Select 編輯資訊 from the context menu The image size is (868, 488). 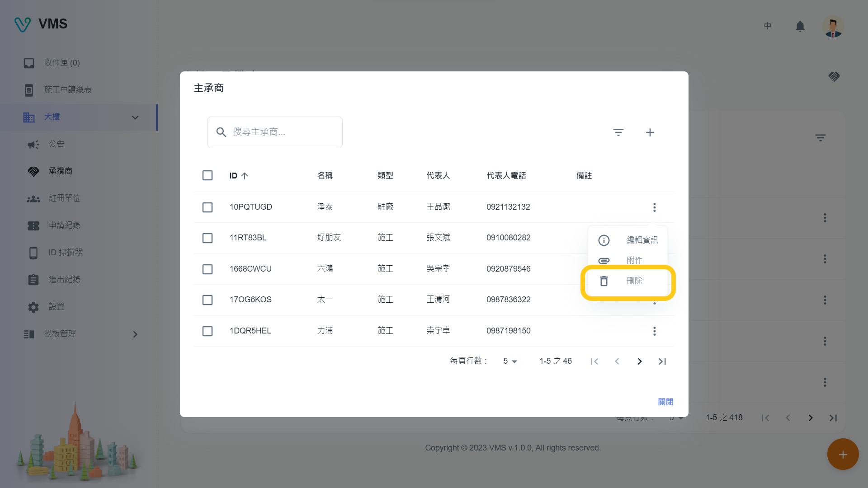click(x=642, y=240)
